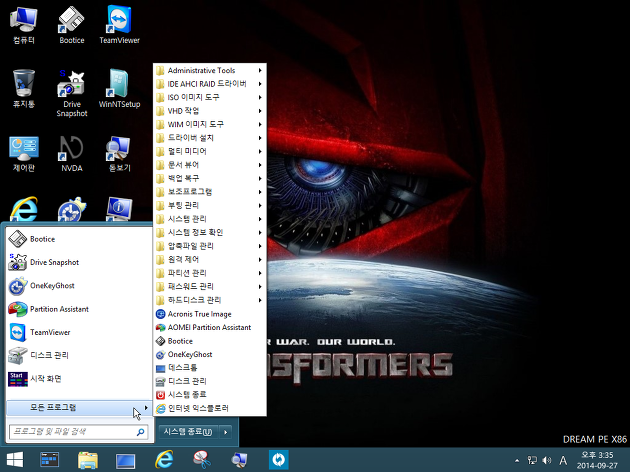
Task: Open the 시스템 정보 확인 folder
Action: point(210,233)
